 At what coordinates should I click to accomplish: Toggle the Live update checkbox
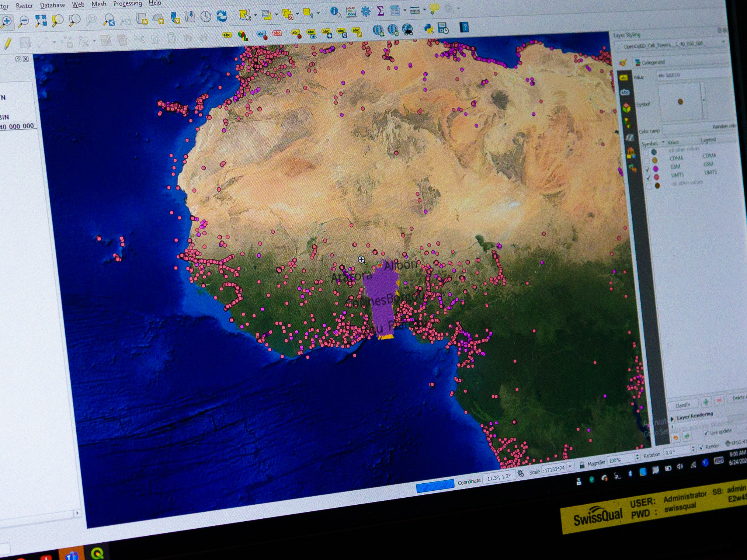click(x=706, y=433)
